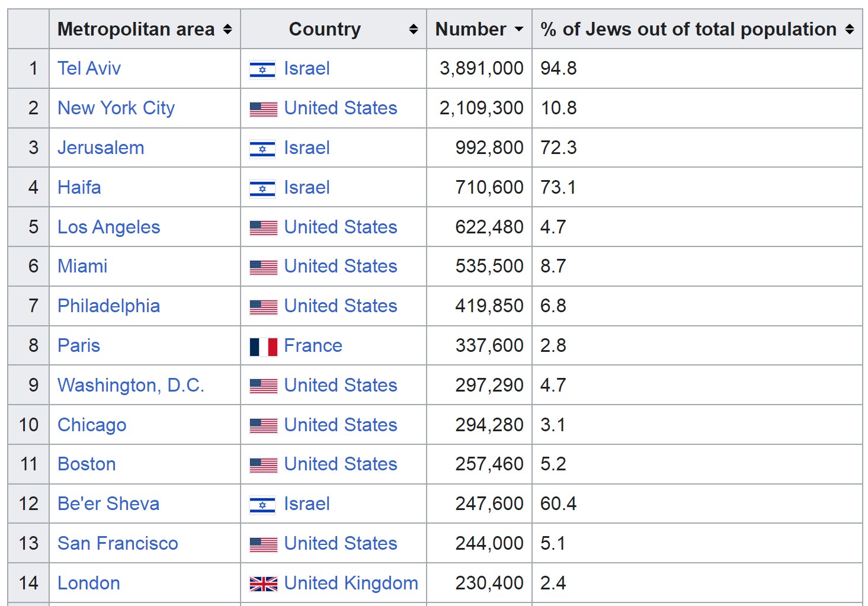Open the Chicago link

tap(92, 425)
